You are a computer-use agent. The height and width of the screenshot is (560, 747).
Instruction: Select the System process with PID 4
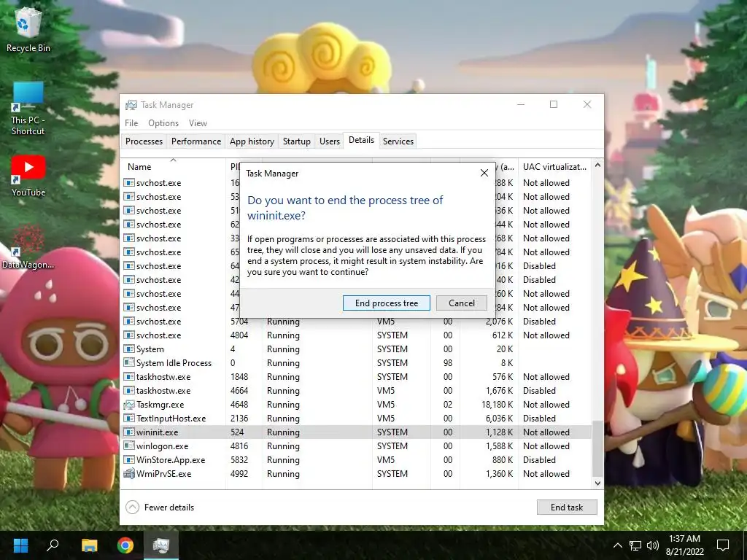[356, 349]
